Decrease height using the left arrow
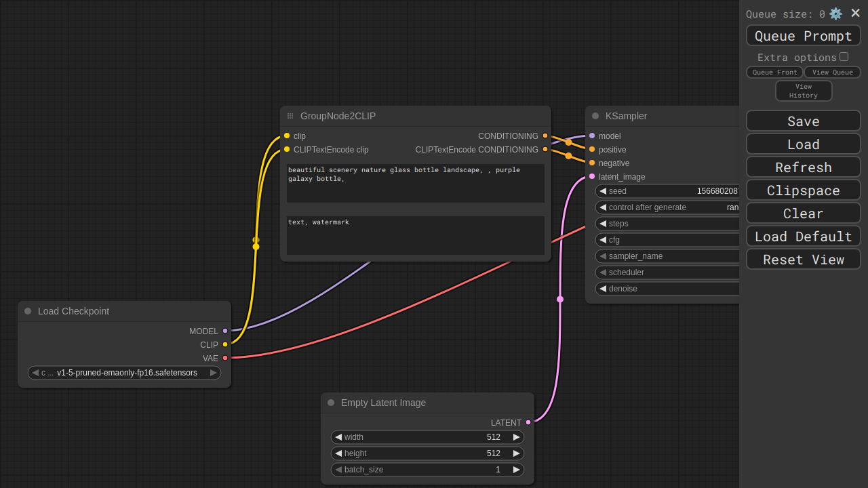This screenshot has height=488, width=868. (338, 453)
